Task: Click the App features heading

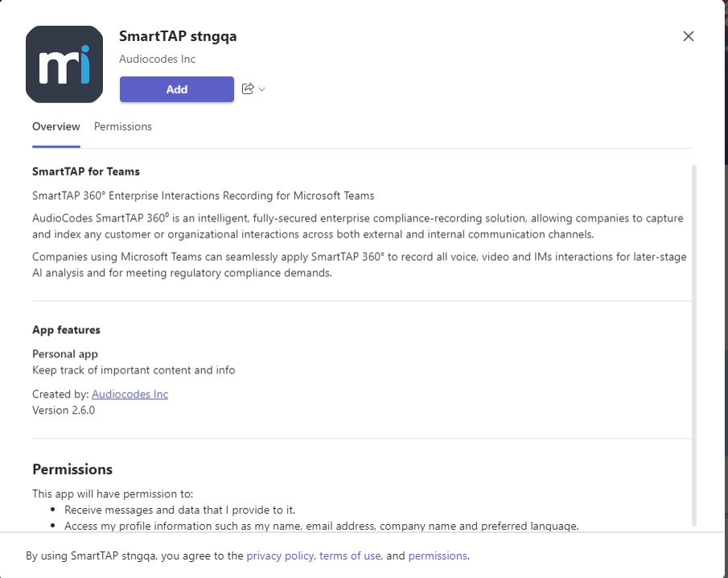Action: 67,330
